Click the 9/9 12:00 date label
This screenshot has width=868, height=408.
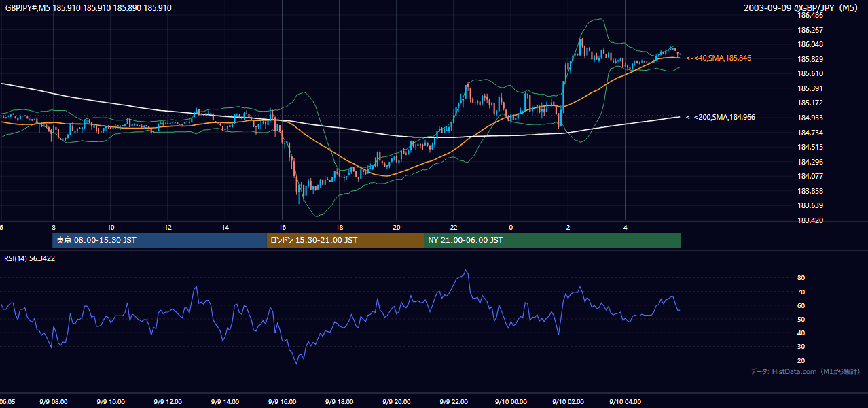tap(168, 401)
